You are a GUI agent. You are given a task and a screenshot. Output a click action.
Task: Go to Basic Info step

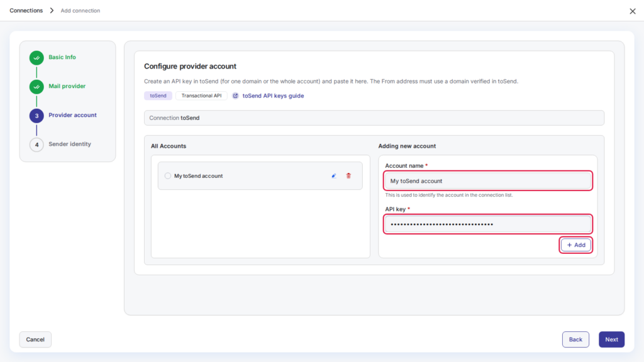(62, 57)
